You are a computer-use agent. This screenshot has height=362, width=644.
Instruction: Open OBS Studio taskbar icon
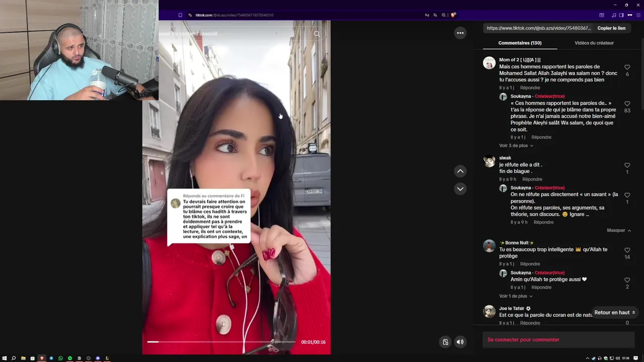tap(89, 358)
